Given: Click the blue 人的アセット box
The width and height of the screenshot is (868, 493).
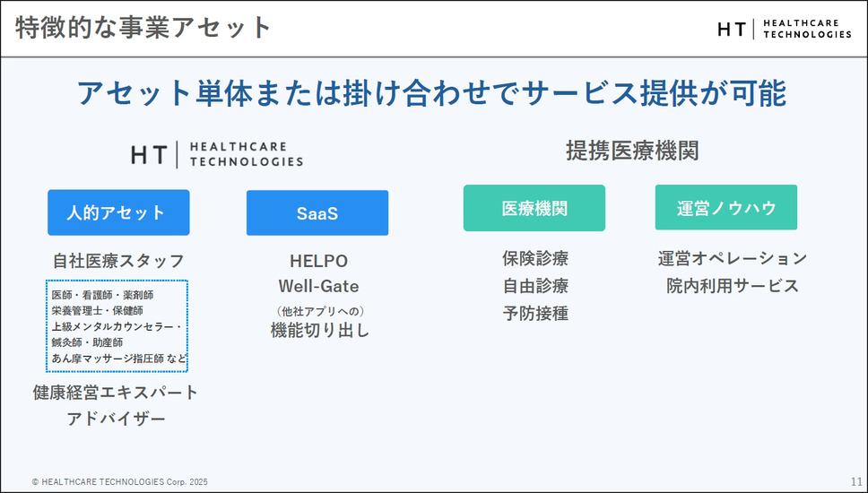Looking at the screenshot, I should click(118, 212).
